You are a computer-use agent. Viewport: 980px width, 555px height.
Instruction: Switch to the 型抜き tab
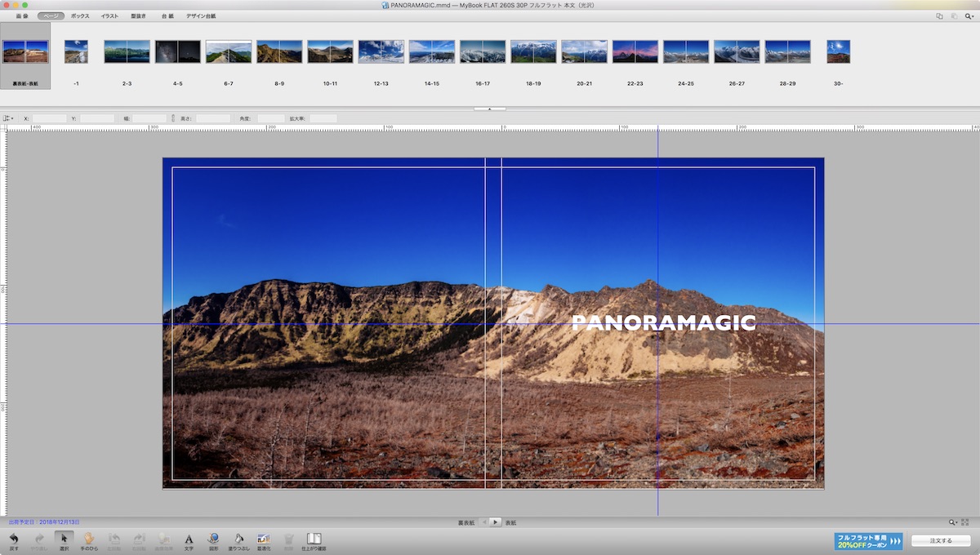[138, 16]
